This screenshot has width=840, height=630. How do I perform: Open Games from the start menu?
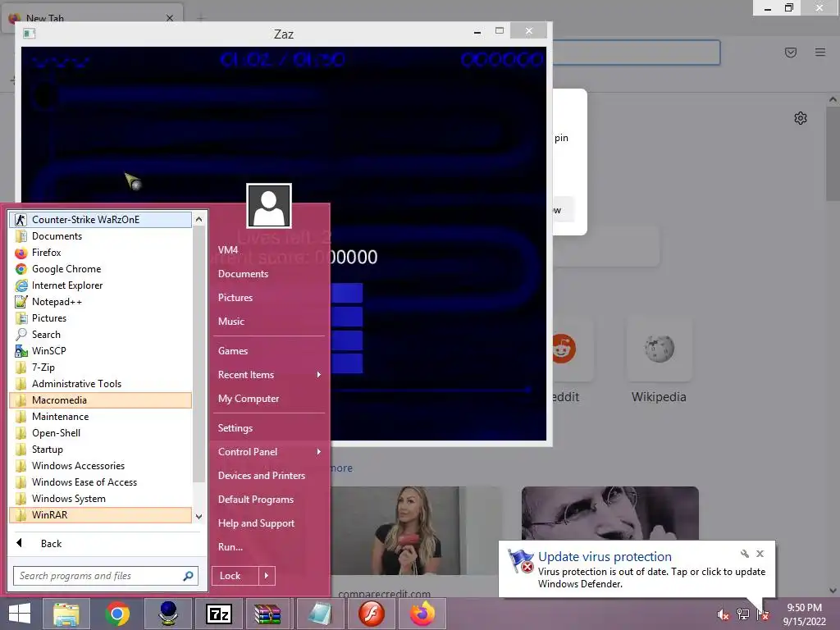(x=269, y=351)
